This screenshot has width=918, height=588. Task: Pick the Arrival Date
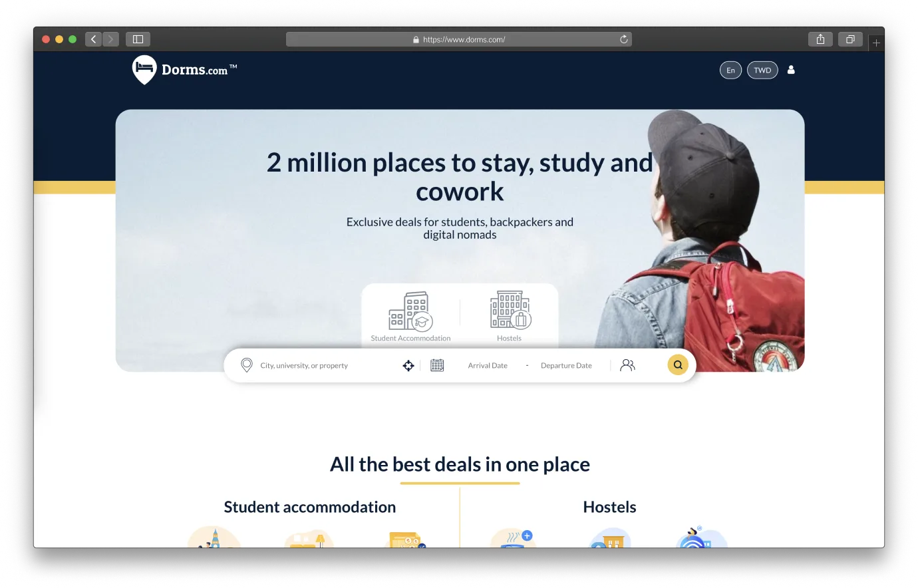pyautogui.click(x=488, y=366)
